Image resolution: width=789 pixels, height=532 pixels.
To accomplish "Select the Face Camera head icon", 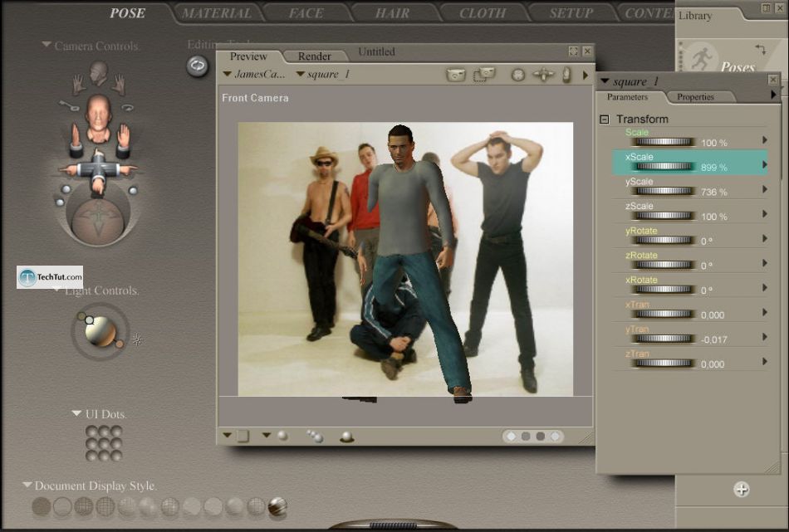I will tap(99, 73).
